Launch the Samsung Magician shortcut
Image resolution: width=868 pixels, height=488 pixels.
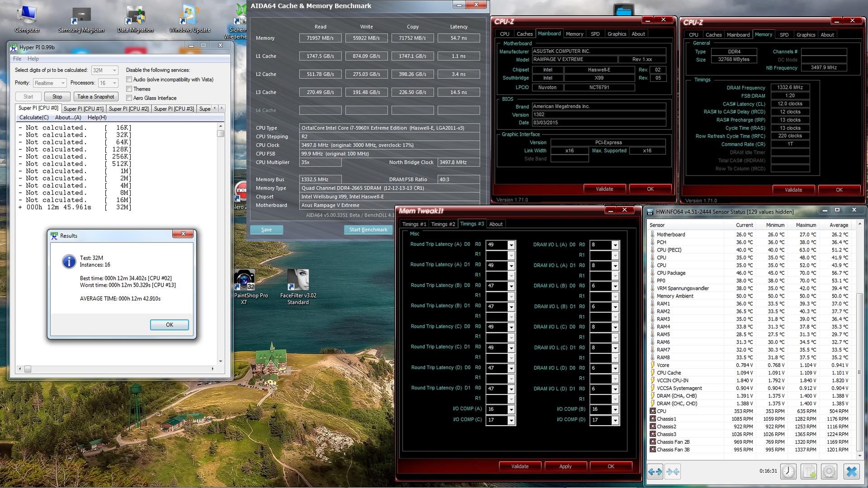81,19
